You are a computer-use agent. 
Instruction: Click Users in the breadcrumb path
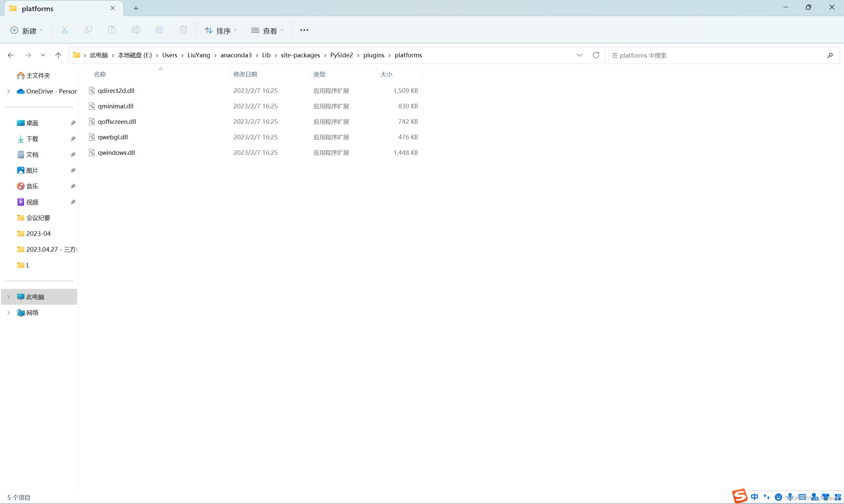pyautogui.click(x=169, y=55)
